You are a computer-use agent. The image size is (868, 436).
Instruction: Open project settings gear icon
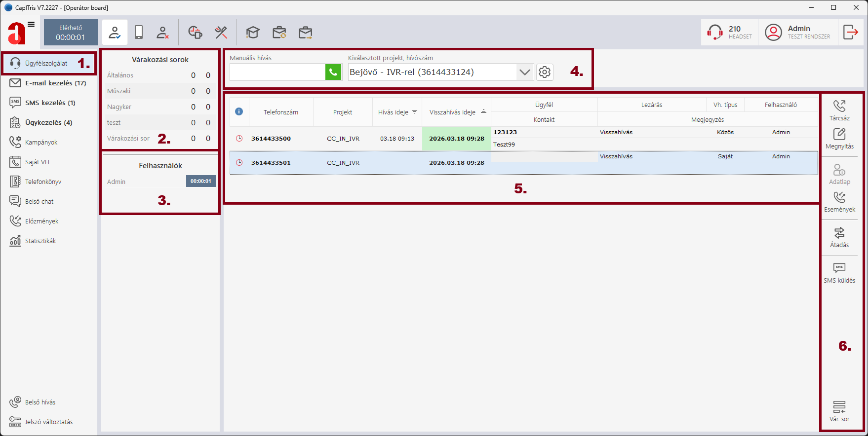(545, 72)
